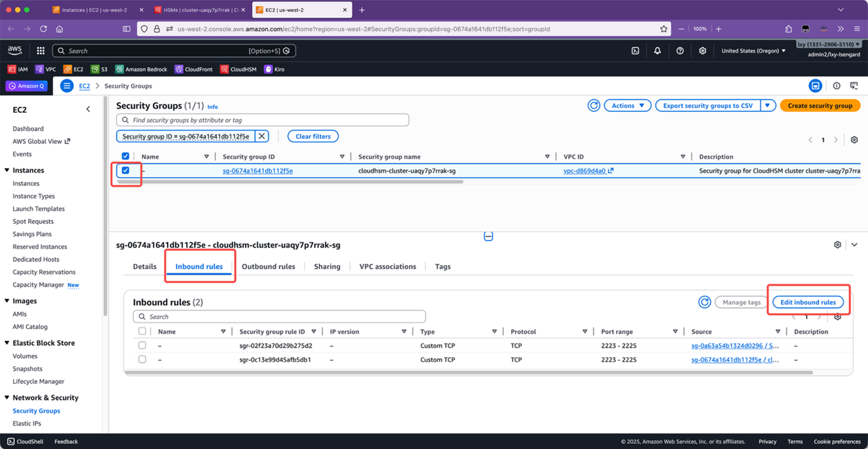Switch to the VPC associations tab
Image resolution: width=868 pixels, height=449 pixels.
coord(388,266)
